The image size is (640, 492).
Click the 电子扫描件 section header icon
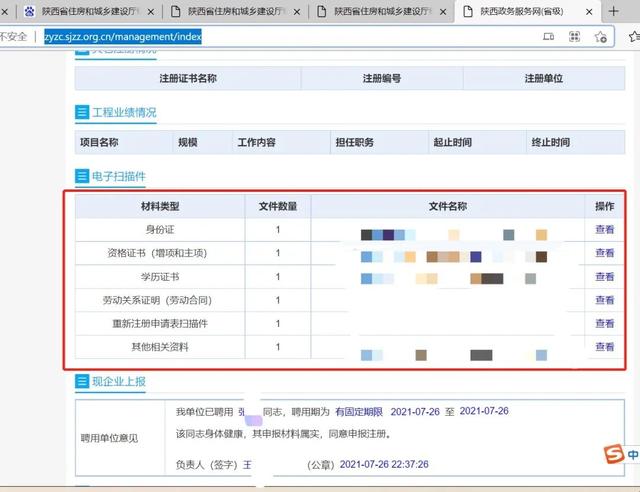click(82, 176)
